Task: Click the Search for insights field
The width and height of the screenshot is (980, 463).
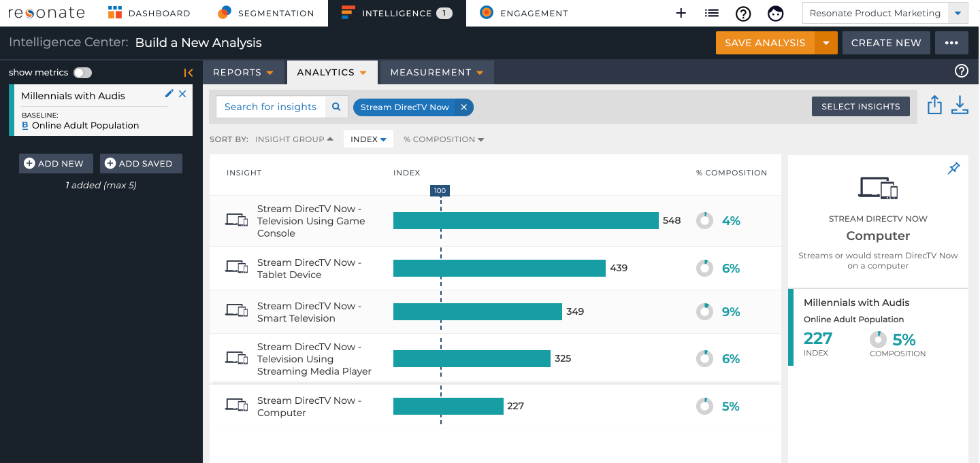Action: click(x=271, y=107)
